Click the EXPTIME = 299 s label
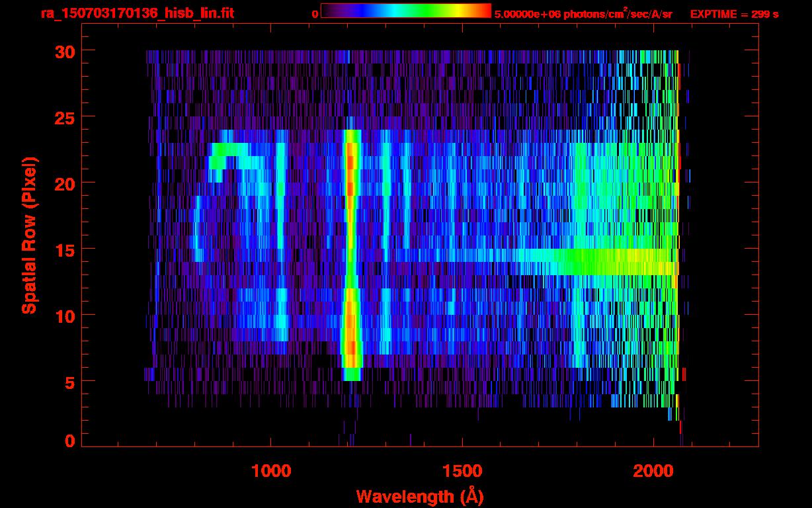This screenshot has width=812, height=508. tap(734, 14)
